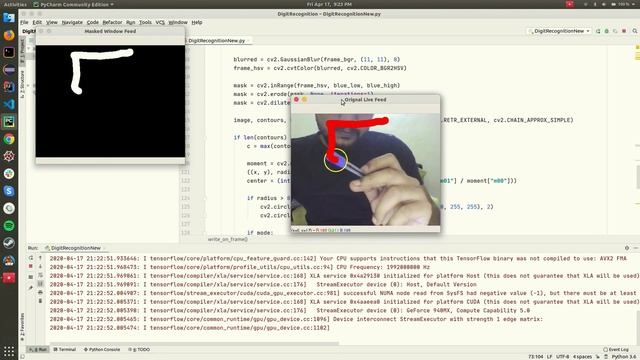This screenshot has width=640, height=360.
Task: Toggle the Favorites tool window sidebar tab
Action: coord(22,327)
